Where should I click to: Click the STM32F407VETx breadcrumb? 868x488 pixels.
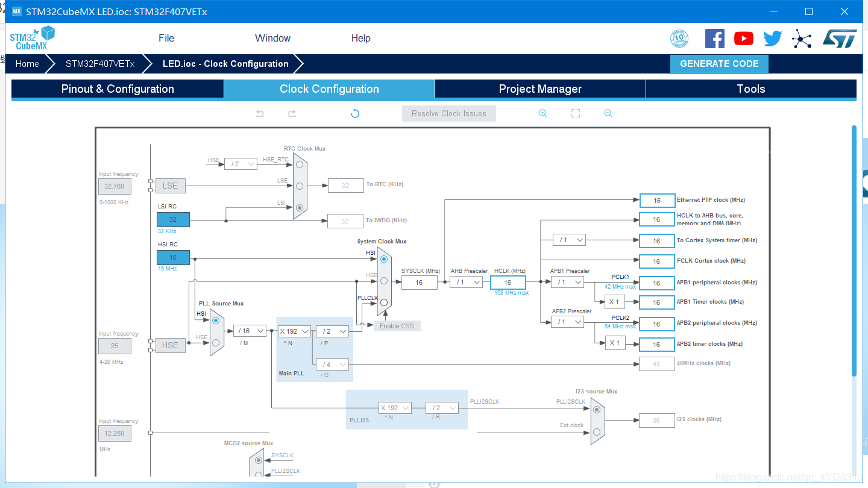click(100, 64)
